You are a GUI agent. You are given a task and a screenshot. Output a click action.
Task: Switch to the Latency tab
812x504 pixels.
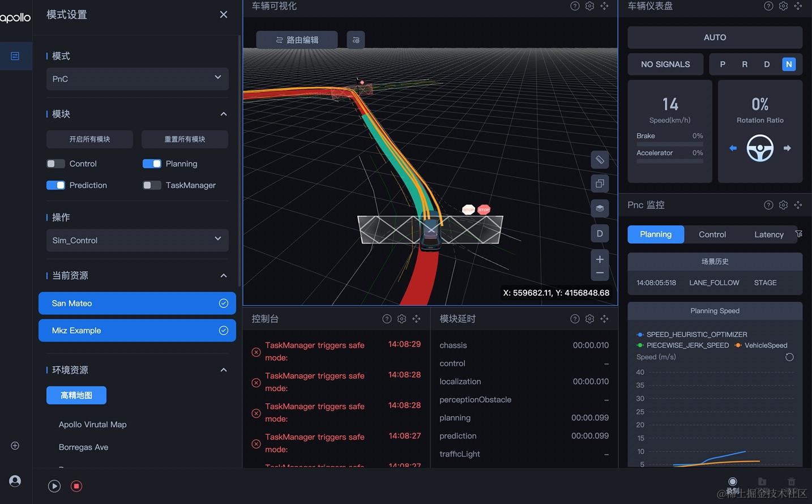click(x=769, y=234)
